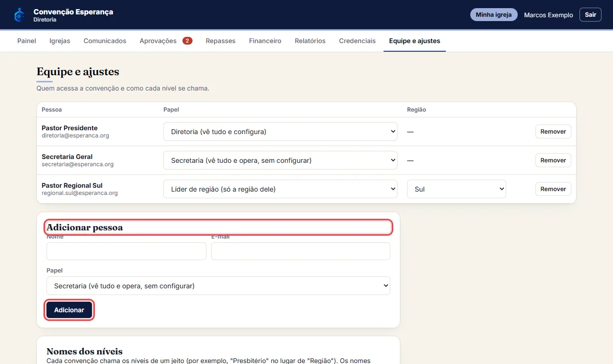
Task: Open the Sul region dropdown
Action: pyautogui.click(x=456, y=189)
